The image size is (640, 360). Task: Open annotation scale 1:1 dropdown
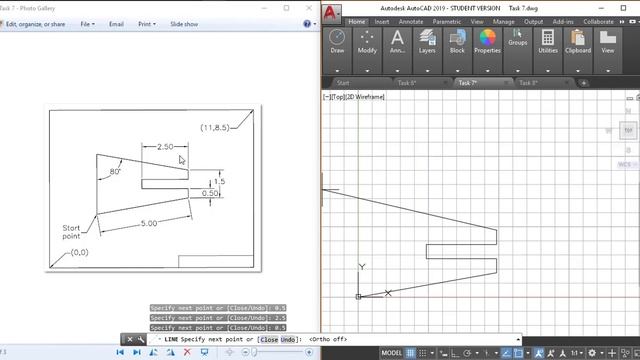click(577, 353)
